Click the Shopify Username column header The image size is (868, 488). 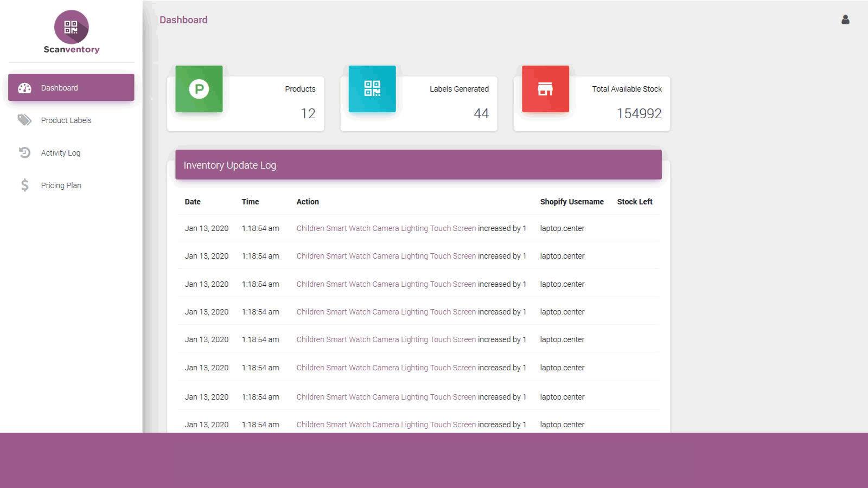pyautogui.click(x=571, y=202)
